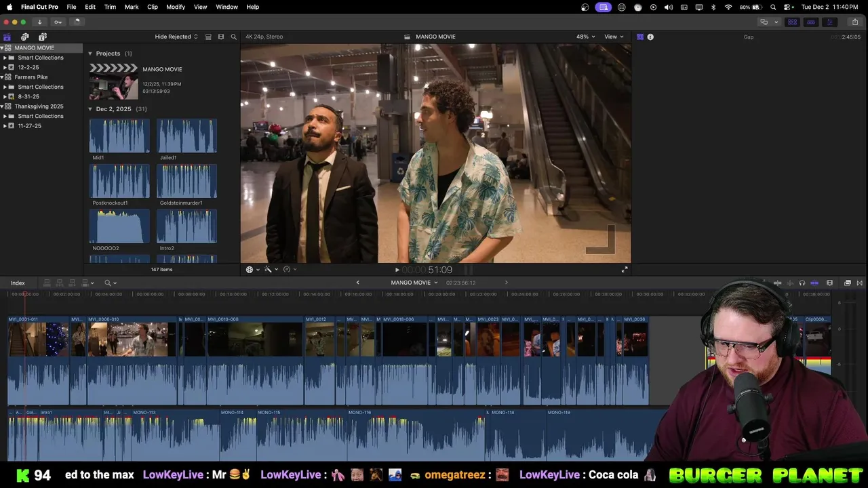The image size is (868, 488).
Task: Toggle solo headphones button in timeline
Action: point(802,283)
